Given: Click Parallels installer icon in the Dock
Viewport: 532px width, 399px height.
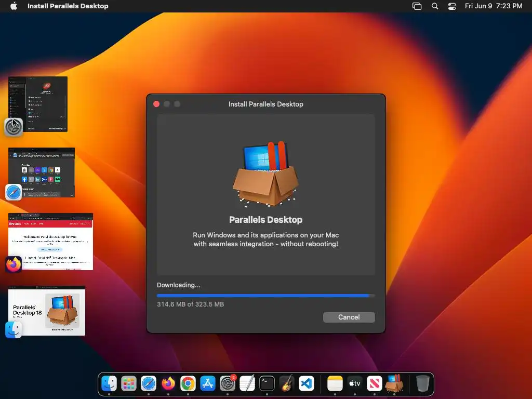Looking at the screenshot, I should [x=394, y=384].
